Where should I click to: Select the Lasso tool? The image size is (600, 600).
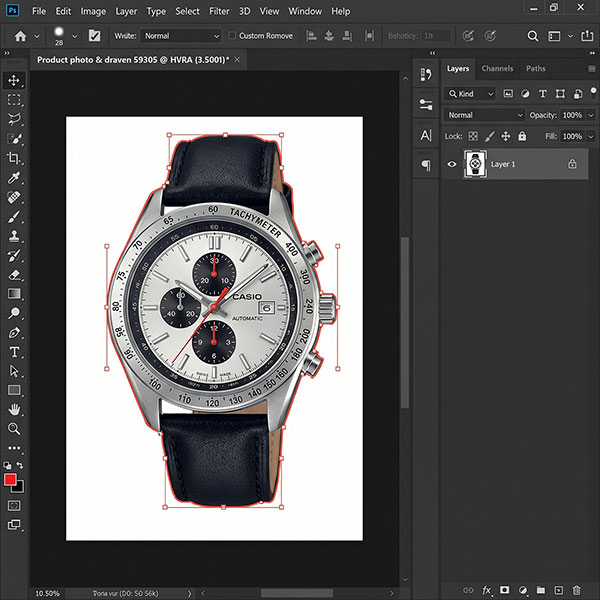(14, 119)
